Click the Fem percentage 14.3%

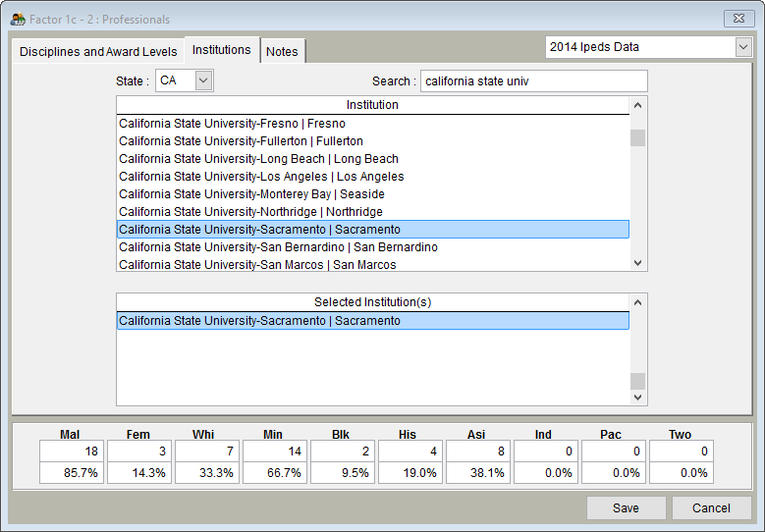(139, 473)
